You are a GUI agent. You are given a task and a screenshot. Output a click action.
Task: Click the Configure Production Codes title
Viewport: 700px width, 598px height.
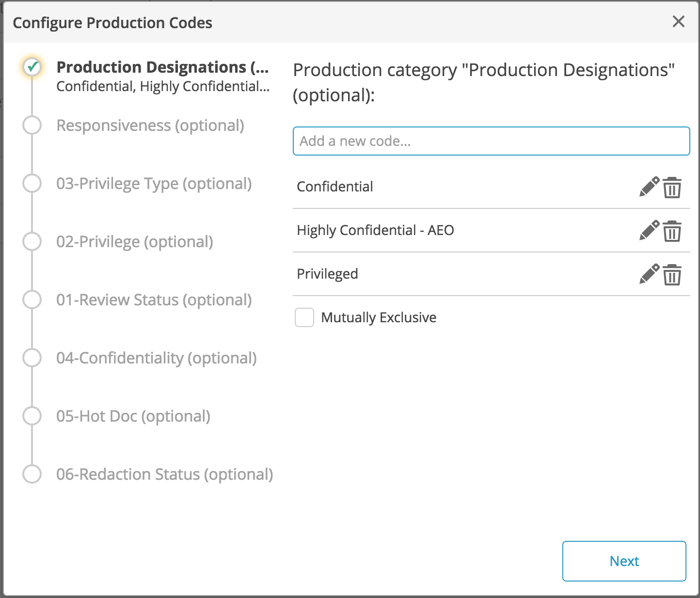112,23
